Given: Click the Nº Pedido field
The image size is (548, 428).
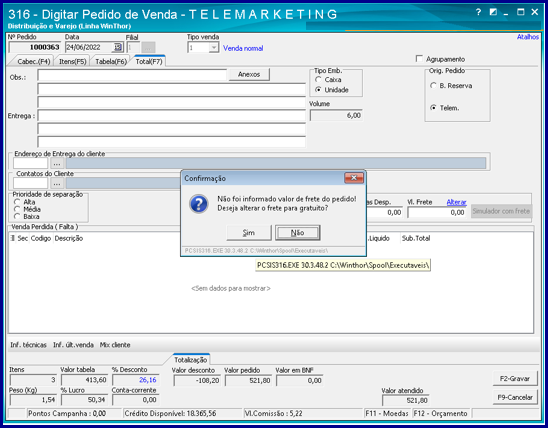Looking at the screenshot, I should 34,47.
